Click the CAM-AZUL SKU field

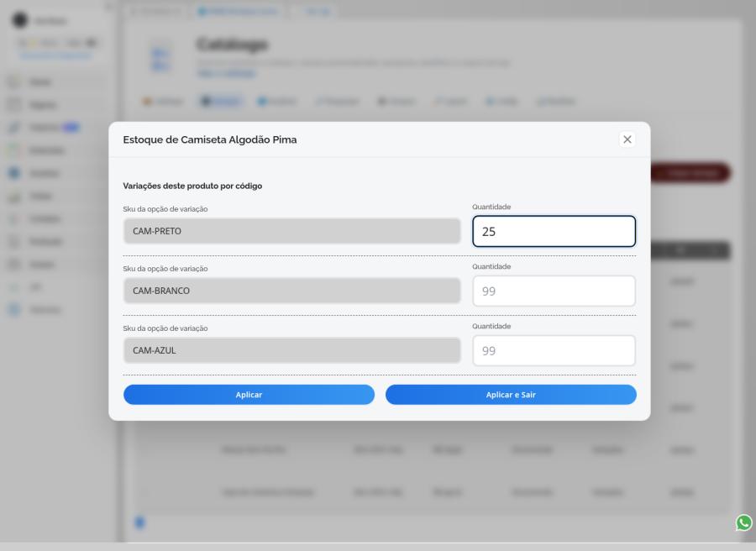pyautogui.click(x=291, y=350)
